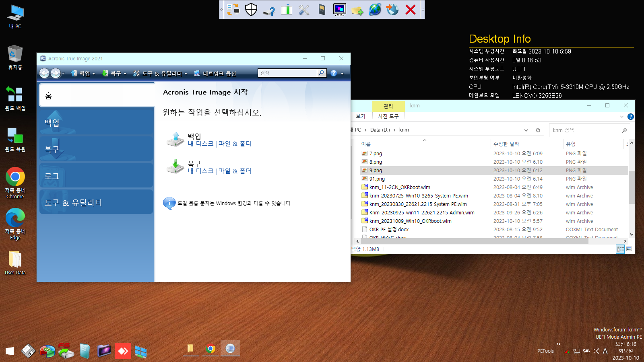Expand the help dropdown arrow in Acronis
Image resolution: width=644 pixels, height=362 pixels.
[x=343, y=74]
